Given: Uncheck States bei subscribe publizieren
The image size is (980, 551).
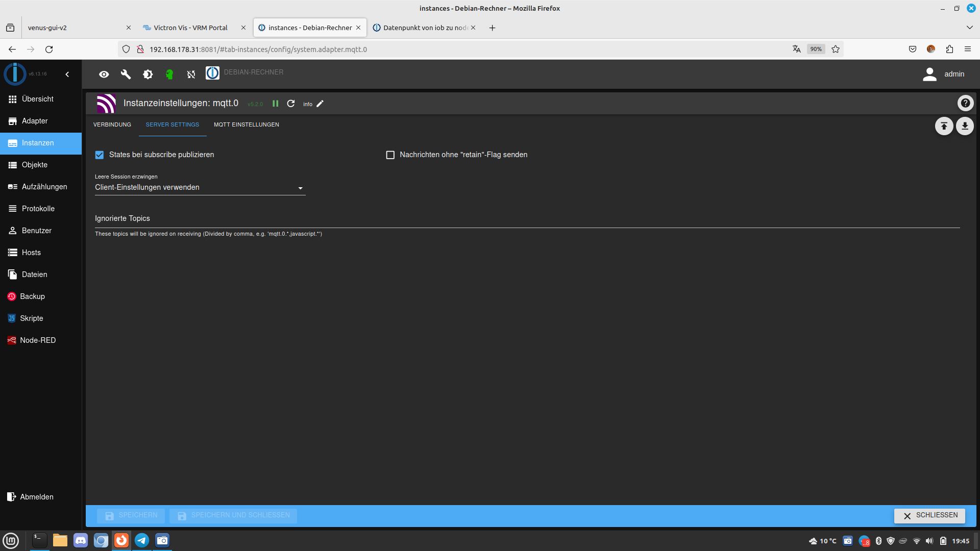Looking at the screenshot, I should click(x=100, y=155).
